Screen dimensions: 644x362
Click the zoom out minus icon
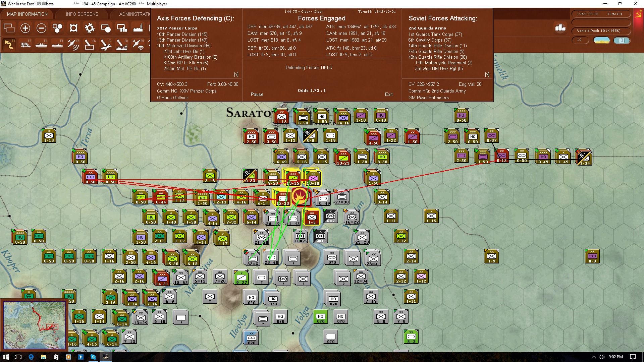pos(41,28)
